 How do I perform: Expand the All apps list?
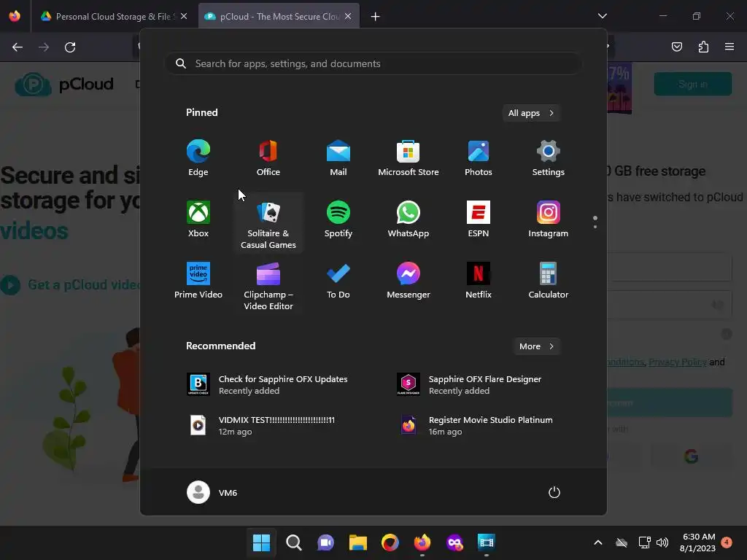(x=531, y=113)
